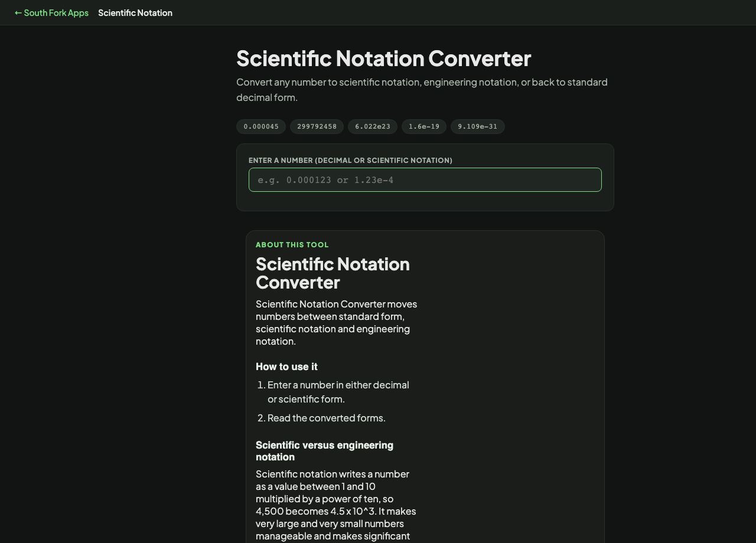Click the Scientific Notation Converter main heading
This screenshot has width=756, height=543.
click(384, 58)
